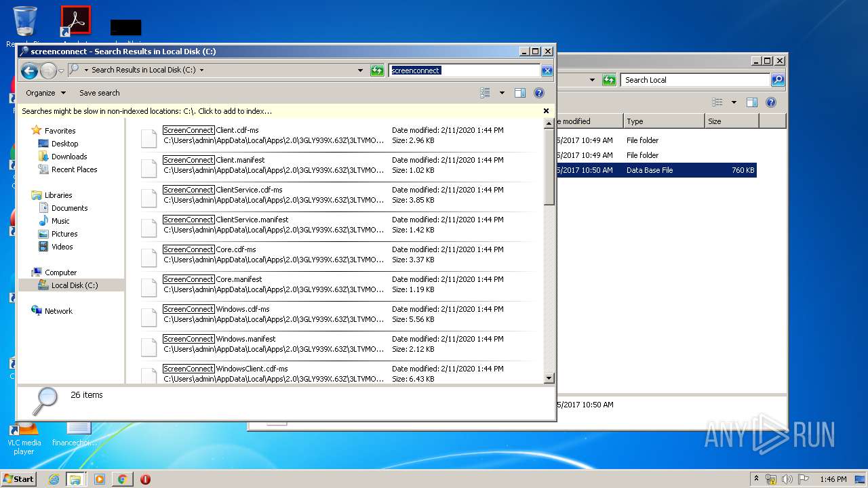Sort by the Size column header in back window
The width and height of the screenshot is (868, 488).
[732, 121]
